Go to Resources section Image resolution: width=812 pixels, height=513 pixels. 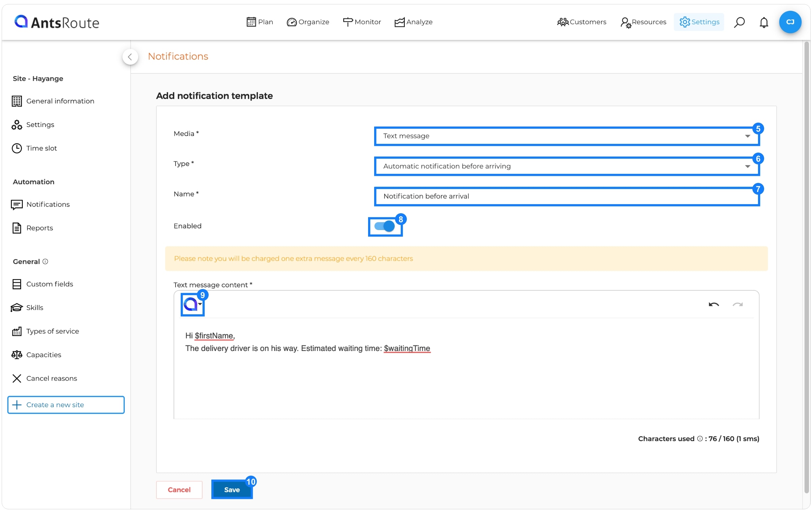point(643,22)
